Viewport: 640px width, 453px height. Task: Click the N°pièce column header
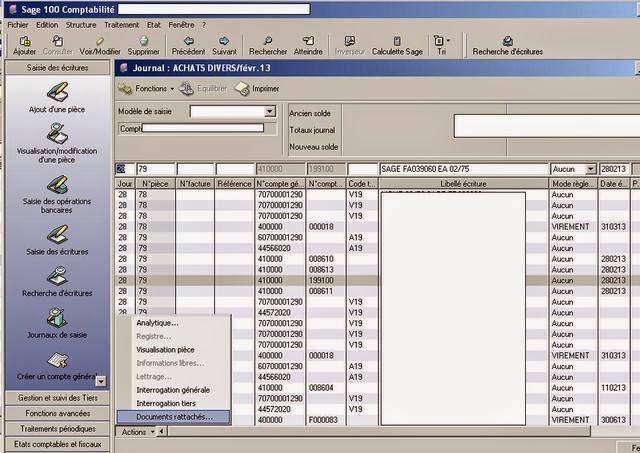[x=155, y=184]
